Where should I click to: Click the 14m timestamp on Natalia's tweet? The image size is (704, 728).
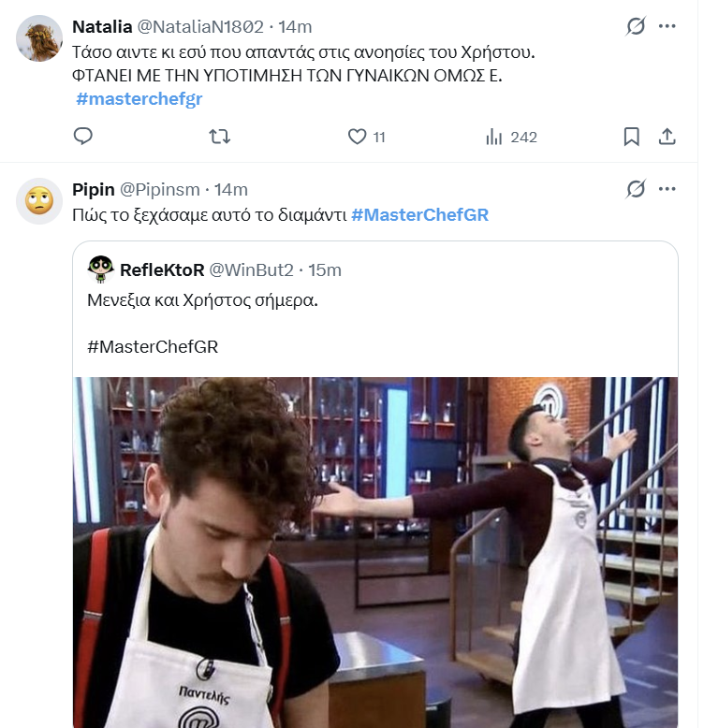pos(297,26)
